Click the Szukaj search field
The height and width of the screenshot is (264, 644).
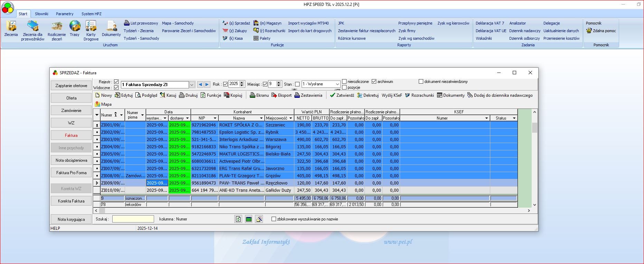click(x=133, y=219)
